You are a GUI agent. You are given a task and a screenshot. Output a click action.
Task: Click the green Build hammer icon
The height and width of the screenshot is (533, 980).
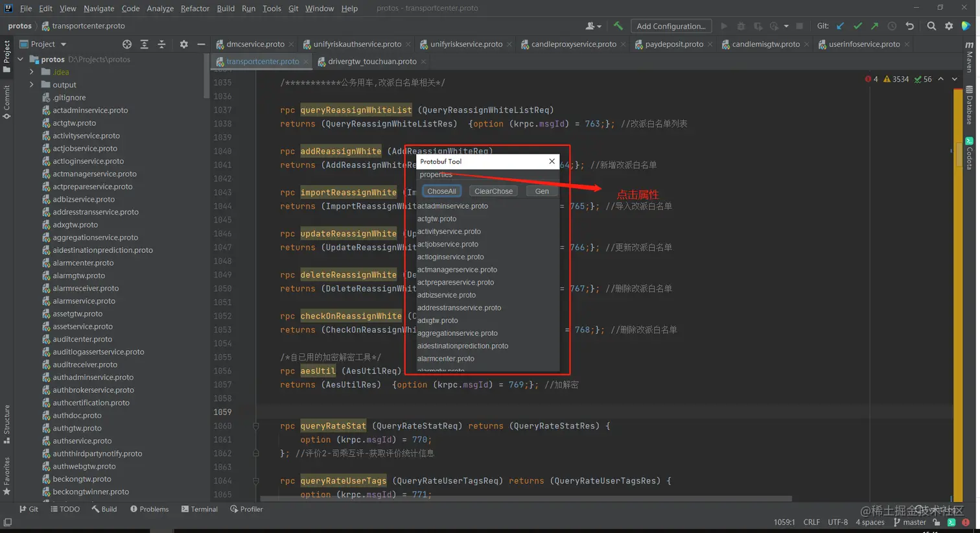618,26
